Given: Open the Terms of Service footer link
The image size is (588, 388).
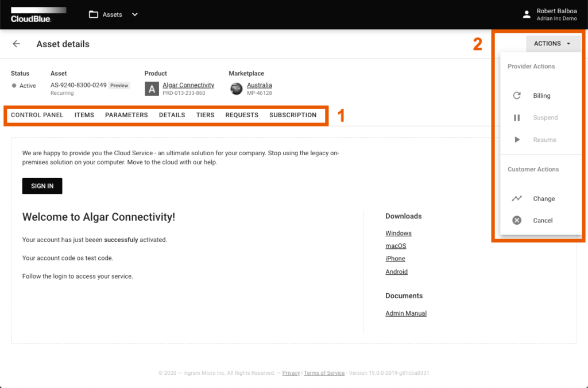Looking at the screenshot, I should [324, 373].
